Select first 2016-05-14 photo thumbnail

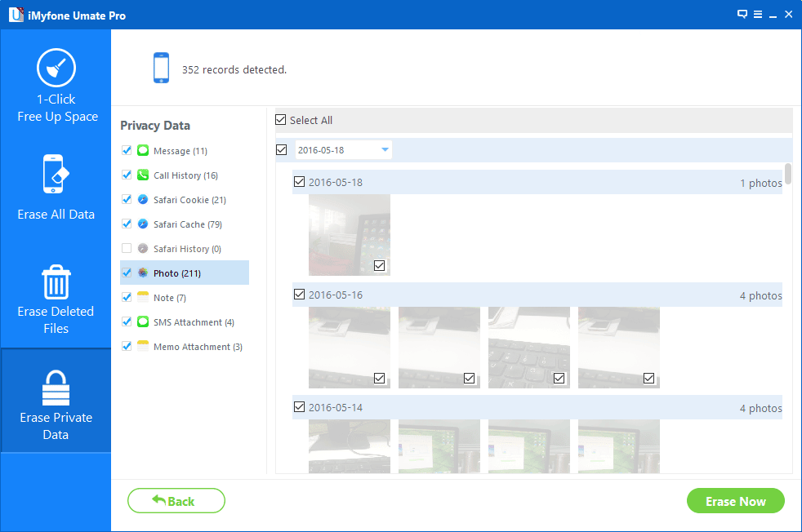tap(350, 446)
